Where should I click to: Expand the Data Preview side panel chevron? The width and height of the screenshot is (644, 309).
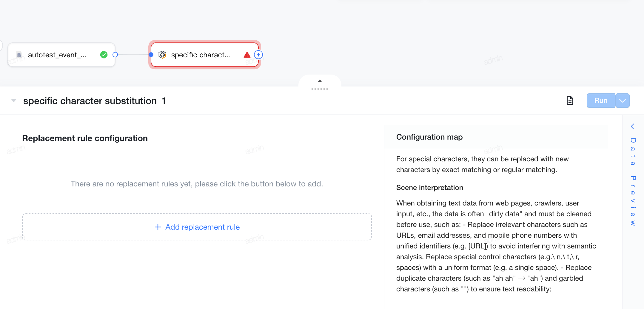point(632,126)
